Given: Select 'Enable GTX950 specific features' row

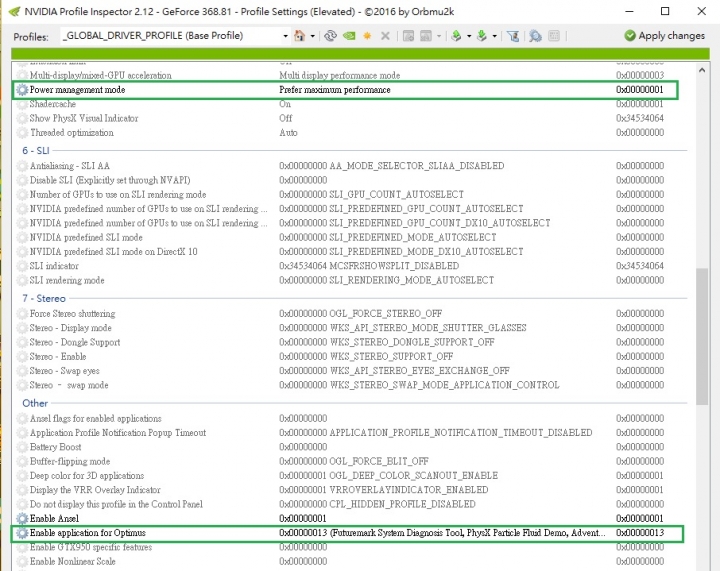Looking at the screenshot, I should pyautogui.click(x=349, y=547).
